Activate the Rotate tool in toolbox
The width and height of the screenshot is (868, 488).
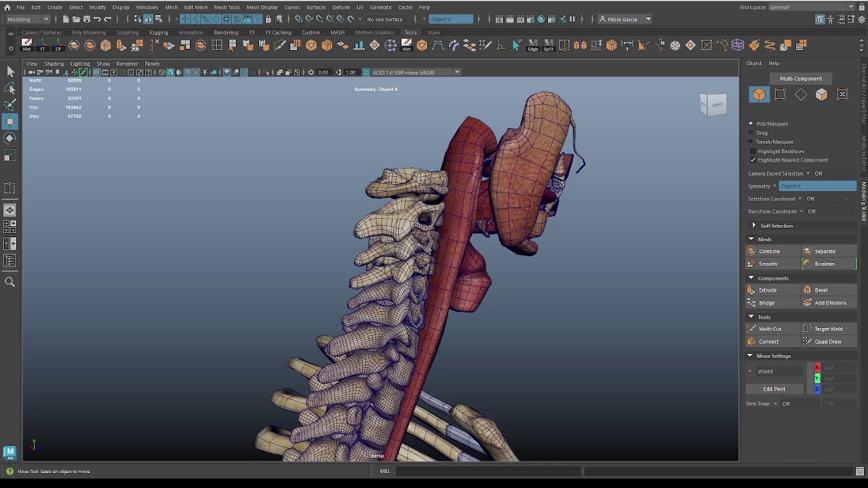point(10,138)
